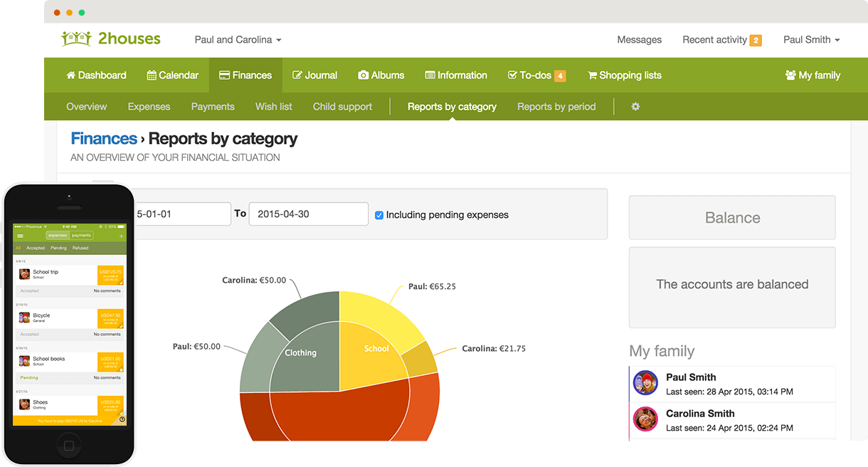Switch phone view to payments toggle
Viewport: 868px width, 467px height.
tap(81, 236)
